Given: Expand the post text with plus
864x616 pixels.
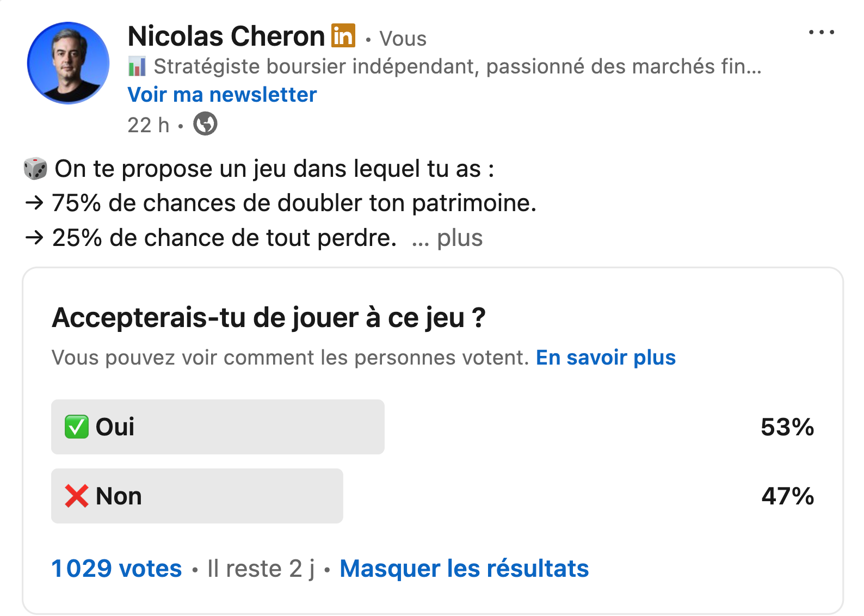Looking at the screenshot, I should (460, 238).
